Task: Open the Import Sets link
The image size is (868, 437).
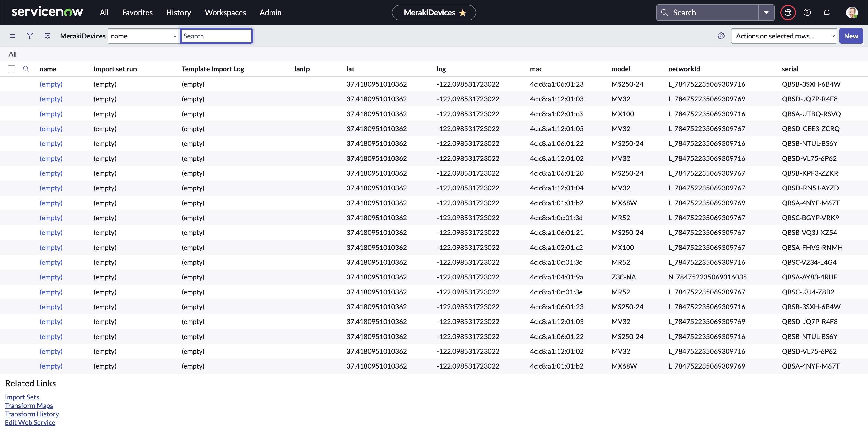Action: tap(22, 397)
